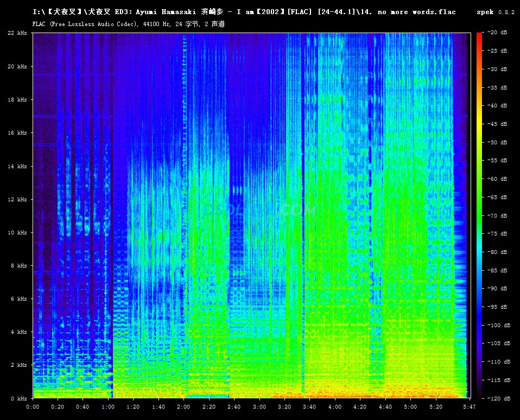Select the 10 kHz frequency axis label
Image resolution: width=520 pixels, height=420 pixels.
17,233
